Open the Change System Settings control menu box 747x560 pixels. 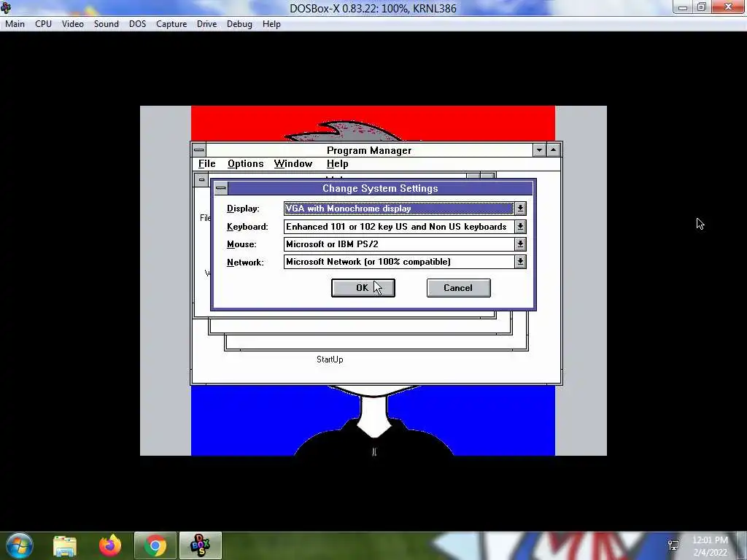coord(220,188)
